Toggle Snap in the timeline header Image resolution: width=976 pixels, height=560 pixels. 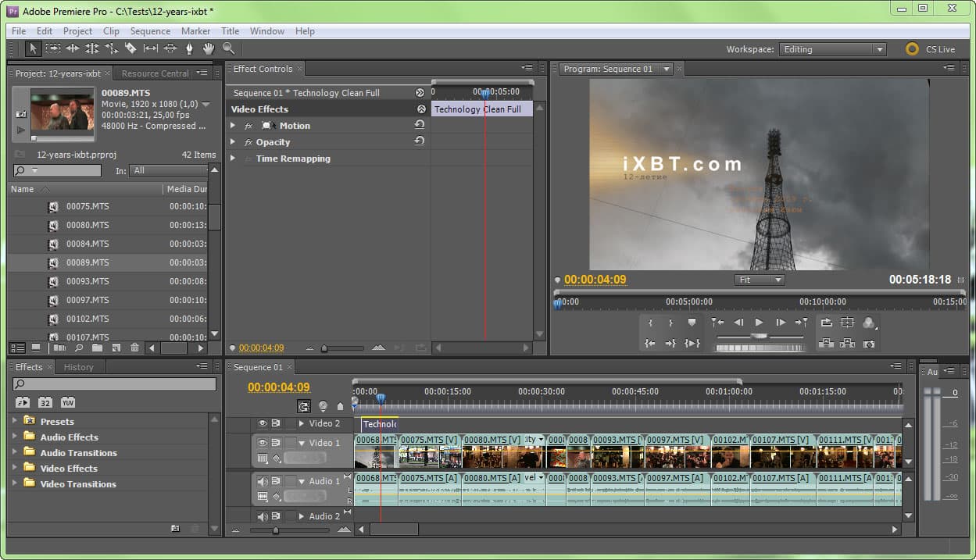[303, 406]
